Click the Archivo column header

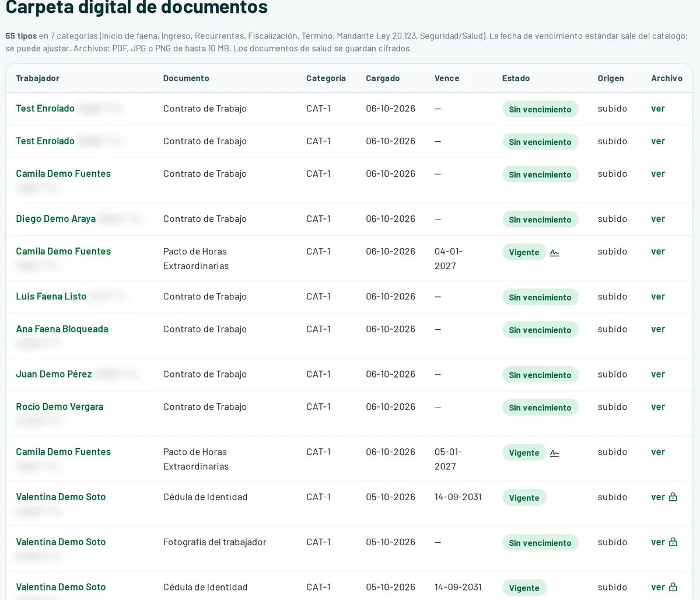pyautogui.click(x=667, y=78)
